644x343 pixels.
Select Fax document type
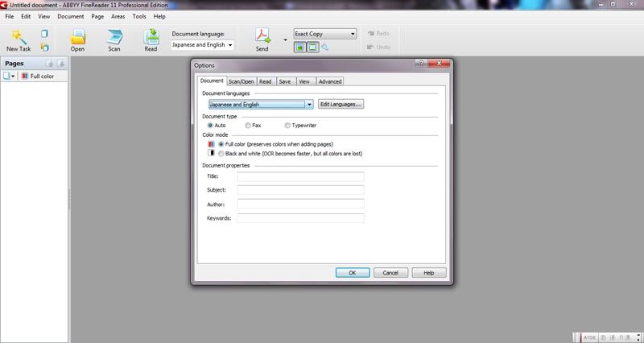(x=248, y=126)
